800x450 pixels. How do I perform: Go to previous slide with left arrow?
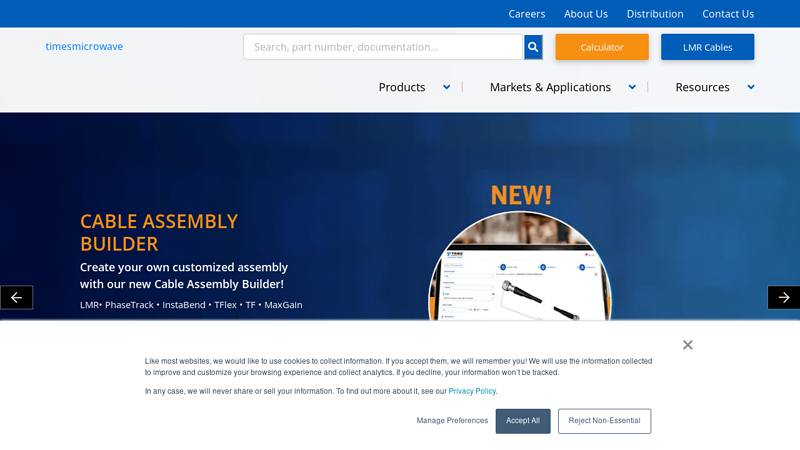[x=16, y=297]
